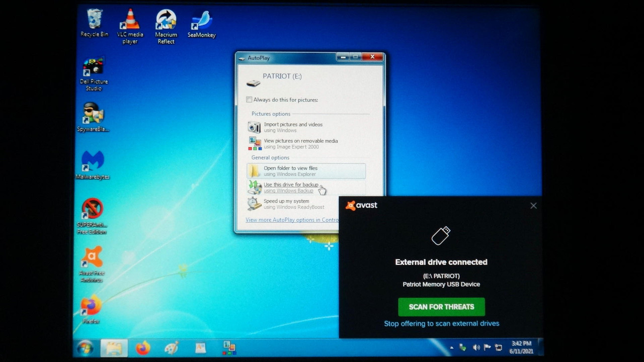Click 'External drive connected' heading

[441, 262]
